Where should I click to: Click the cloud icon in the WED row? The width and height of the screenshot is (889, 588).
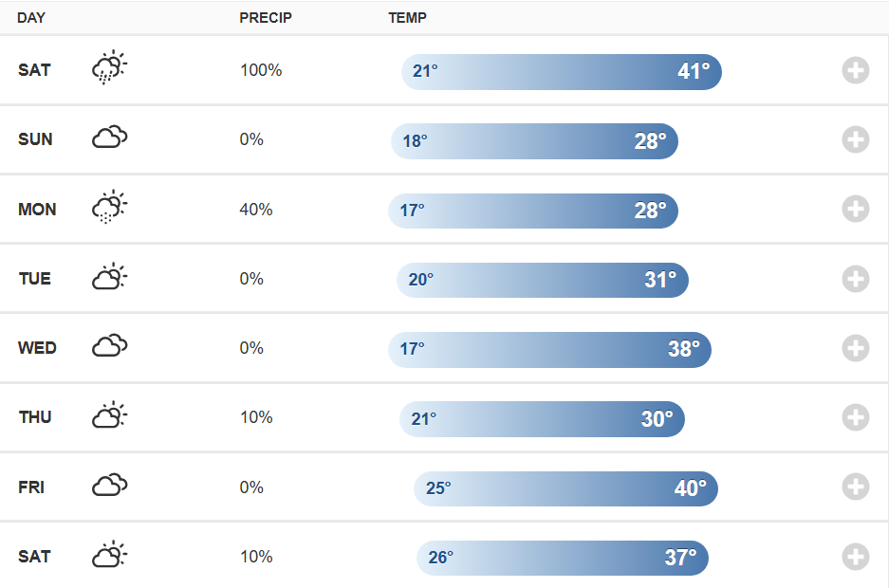(x=109, y=347)
